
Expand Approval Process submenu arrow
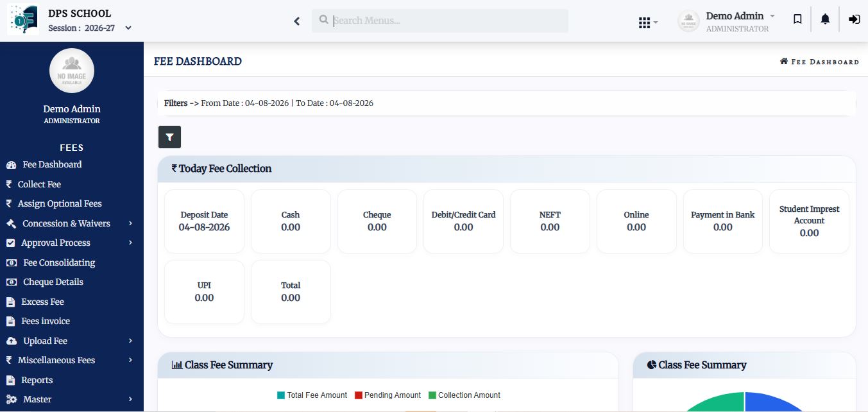(x=130, y=243)
